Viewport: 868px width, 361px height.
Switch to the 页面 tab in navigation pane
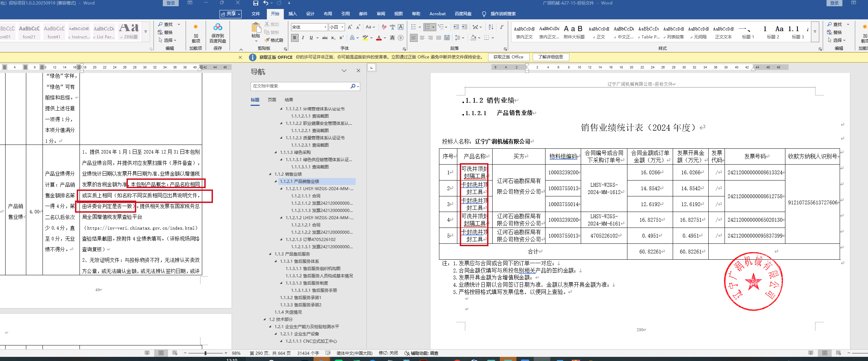(x=272, y=100)
